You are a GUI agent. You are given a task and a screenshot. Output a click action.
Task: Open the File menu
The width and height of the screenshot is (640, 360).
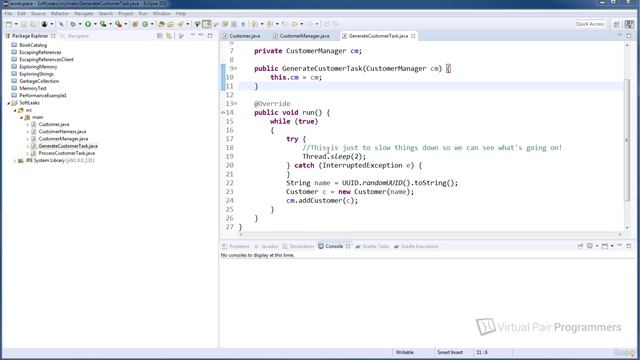[8, 13]
